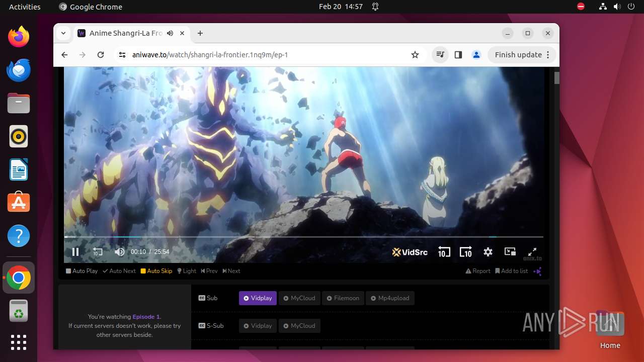Close the Anime Shangri-La tab
This screenshot has width=644, height=362.
182,33
